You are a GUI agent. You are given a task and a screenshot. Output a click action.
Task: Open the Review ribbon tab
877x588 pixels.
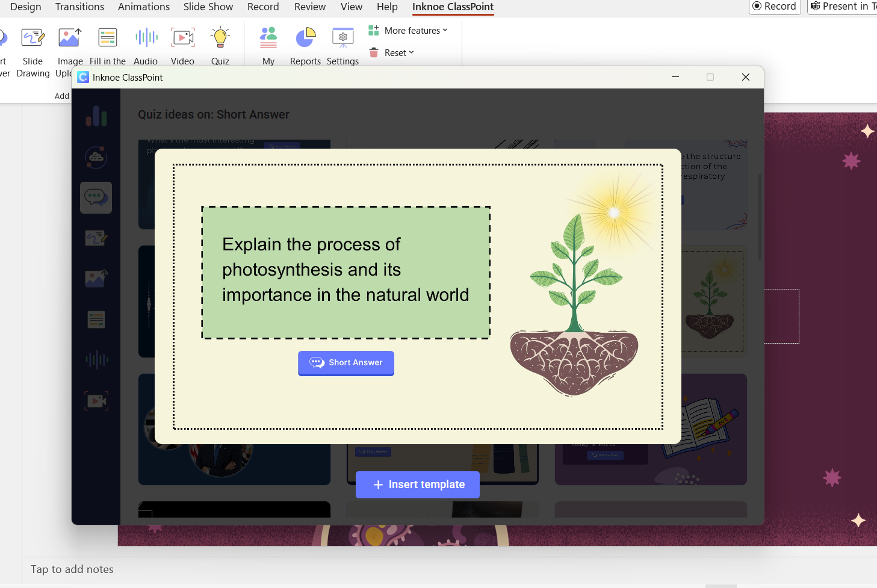tap(310, 7)
